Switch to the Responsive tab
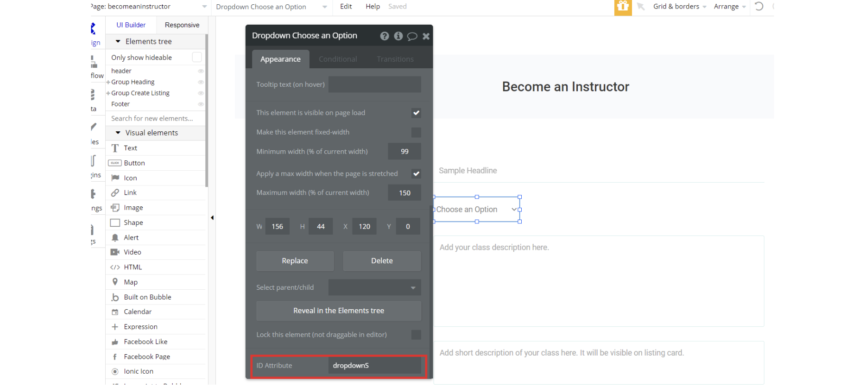This screenshot has width=868, height=387. point(182,25)
